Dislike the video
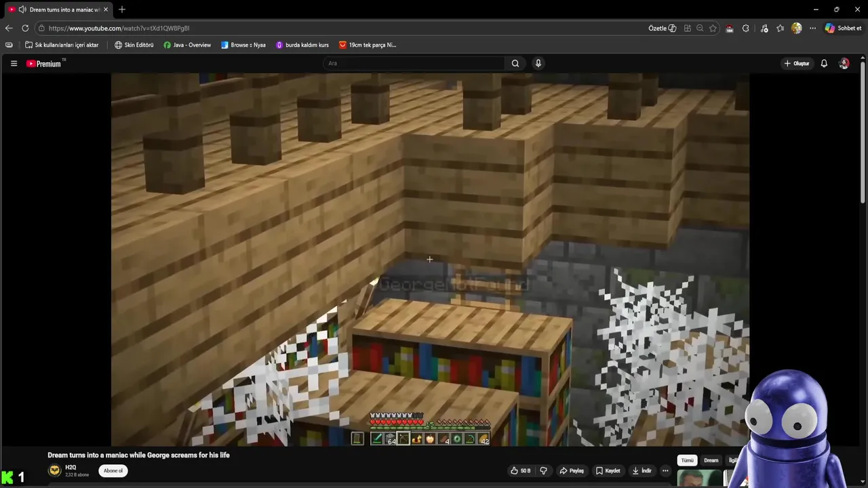 [x=543, y=470]
